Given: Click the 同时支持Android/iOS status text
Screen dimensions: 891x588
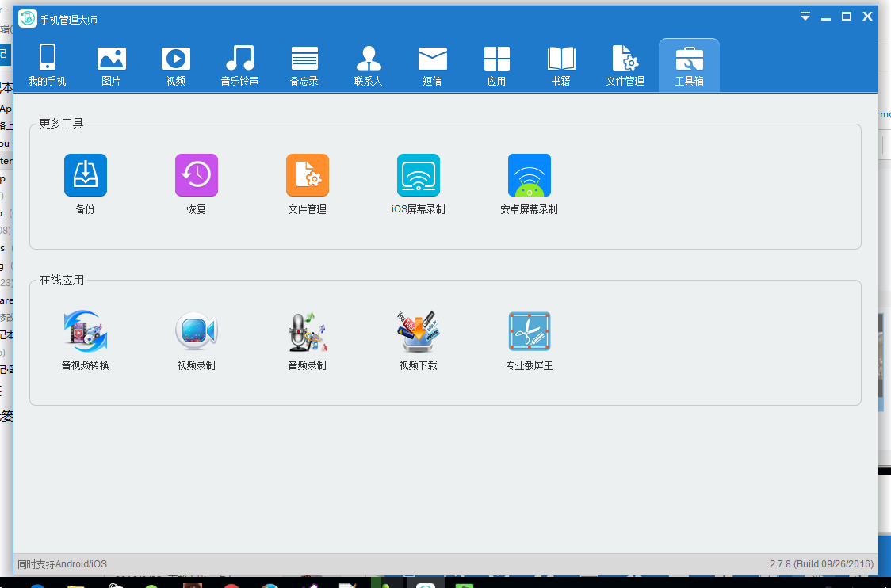Looking at the screenshot, I should pos(62,564).
